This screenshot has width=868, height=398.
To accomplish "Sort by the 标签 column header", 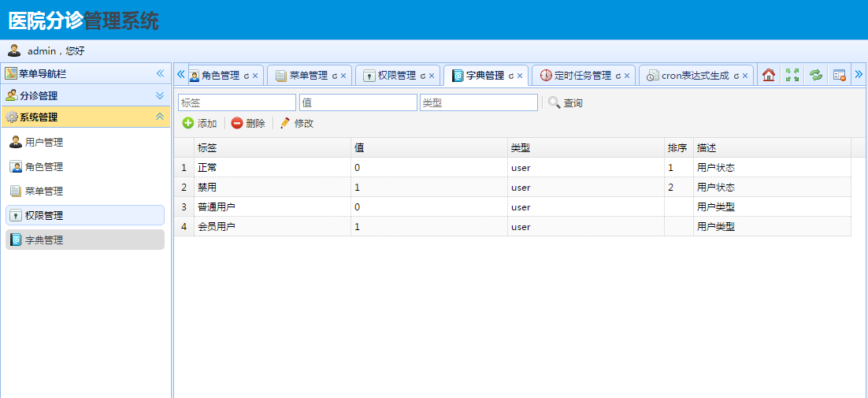I will [273, 148].
